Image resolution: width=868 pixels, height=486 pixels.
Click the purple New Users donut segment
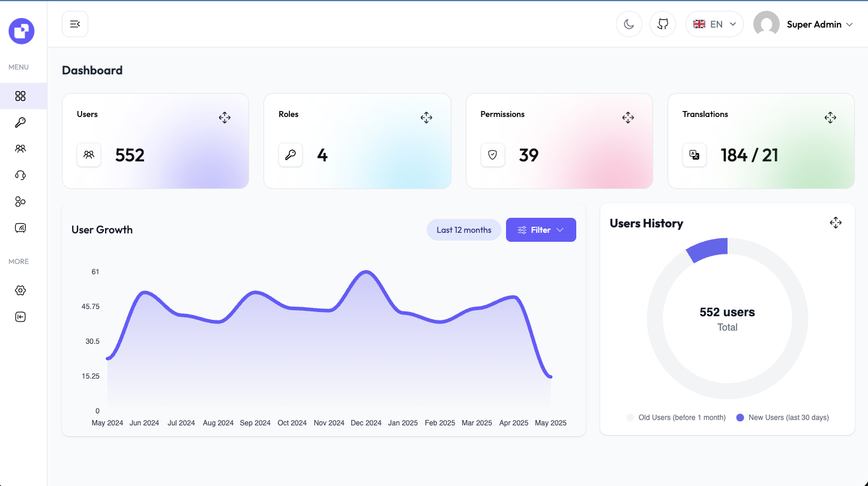(708, 249)
